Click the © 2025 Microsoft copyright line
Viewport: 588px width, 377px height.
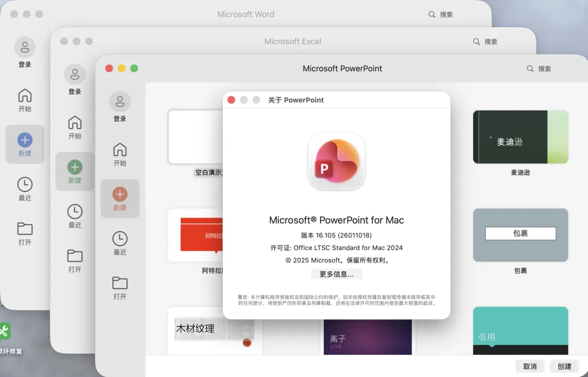point(336,260)
